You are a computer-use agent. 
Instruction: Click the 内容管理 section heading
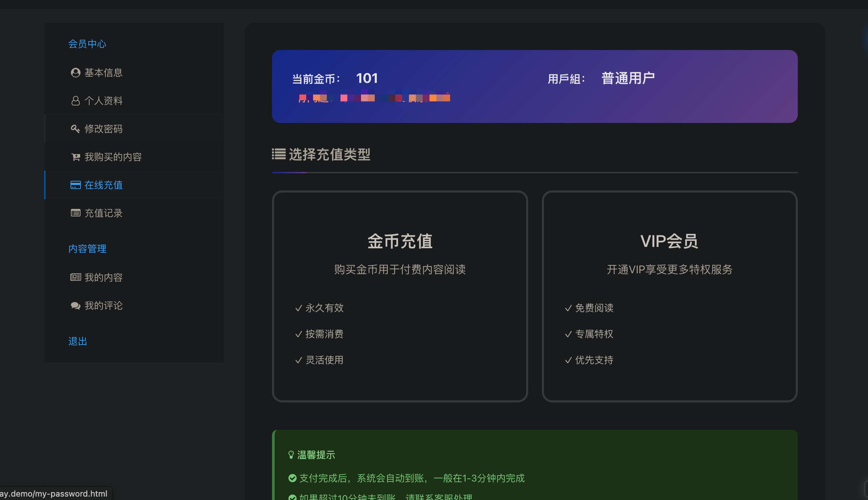pyautogui.click(x=87, y=249)
